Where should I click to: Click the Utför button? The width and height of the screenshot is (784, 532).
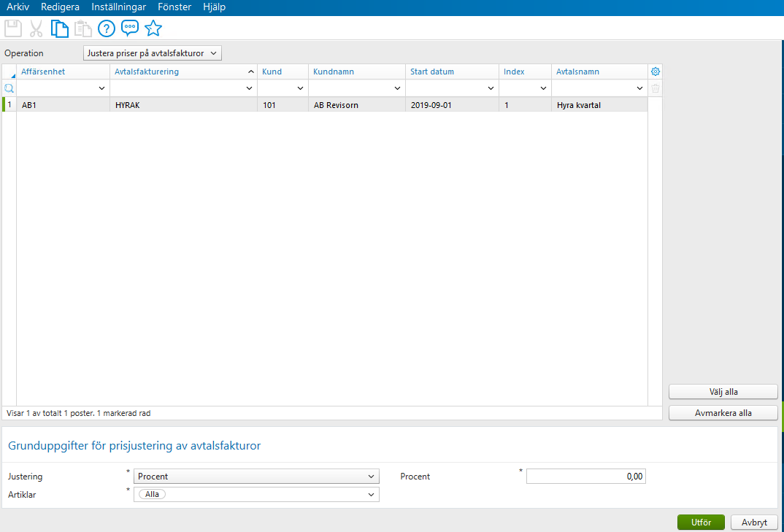[x=700, y=522]
